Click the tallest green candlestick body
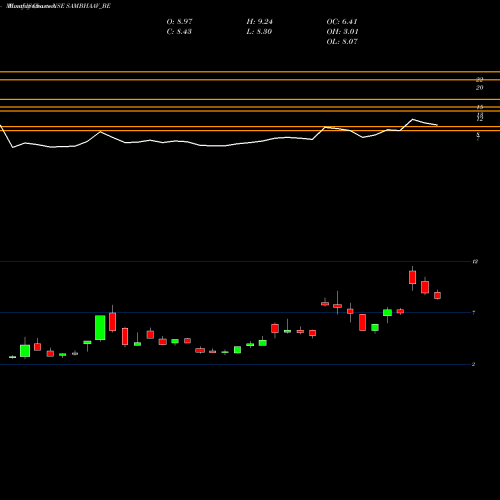The height and width of the screenshot is (500, 500). coord(100,328)
